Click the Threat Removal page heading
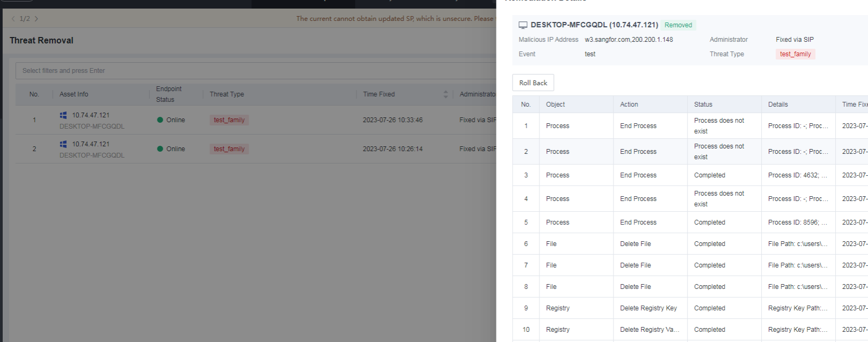This screenshot has width=868, height=342. coord(41,41)
